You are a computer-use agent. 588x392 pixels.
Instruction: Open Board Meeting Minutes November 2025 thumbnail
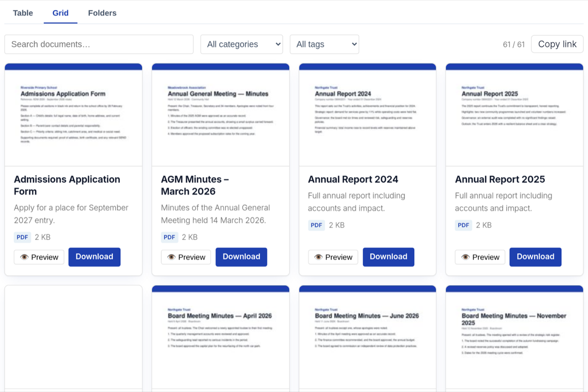(x=514, y=338)
